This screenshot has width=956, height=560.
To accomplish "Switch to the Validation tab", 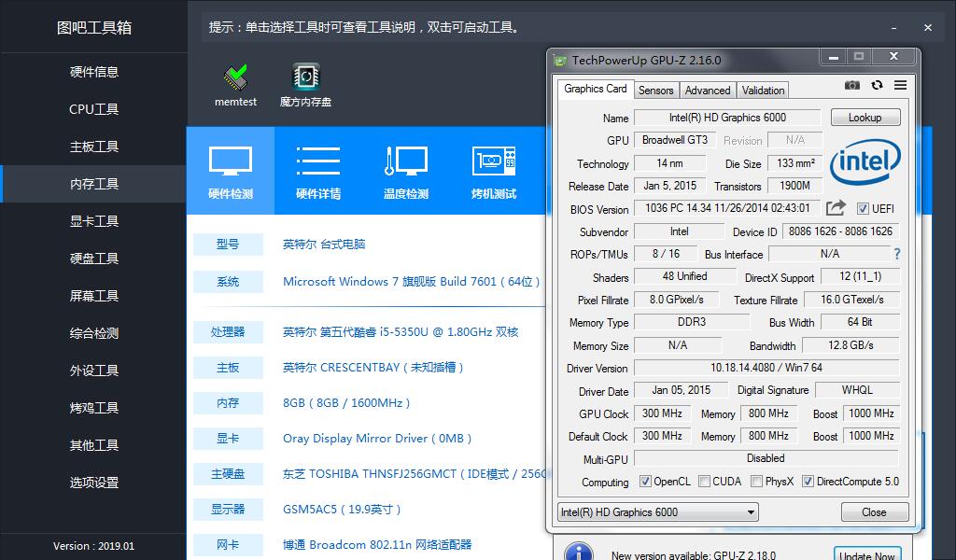I will coord(763,91).
